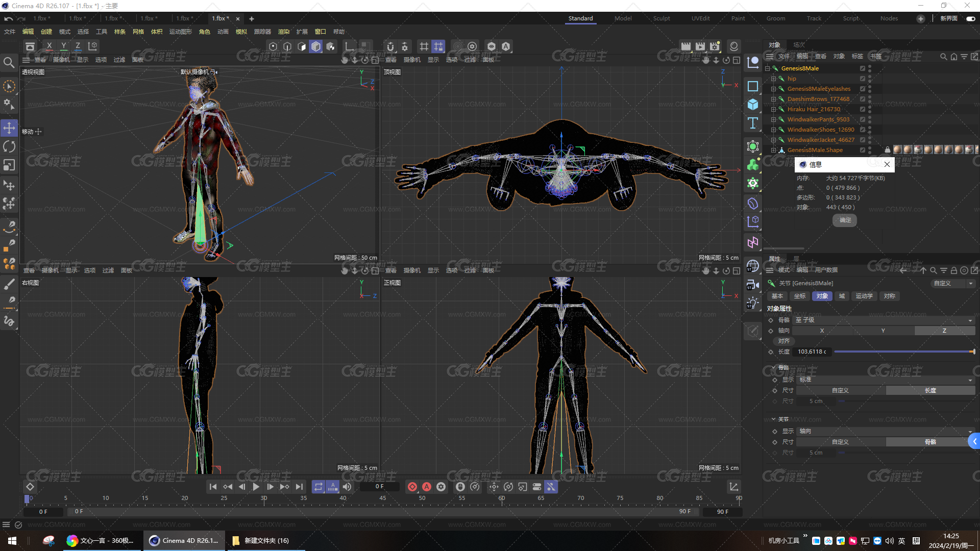
Task: Click the first skin material swatch on Genesis8Male.Shape
Action: click(897, 150)
